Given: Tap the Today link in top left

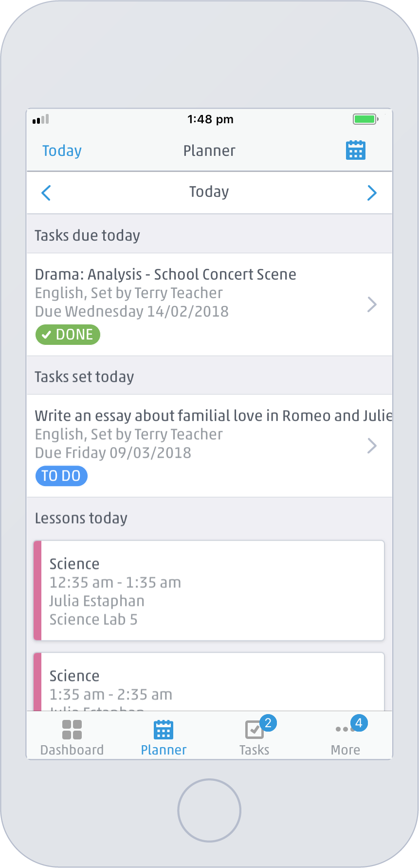Looking at the screenshot, I should pos(61,150).
